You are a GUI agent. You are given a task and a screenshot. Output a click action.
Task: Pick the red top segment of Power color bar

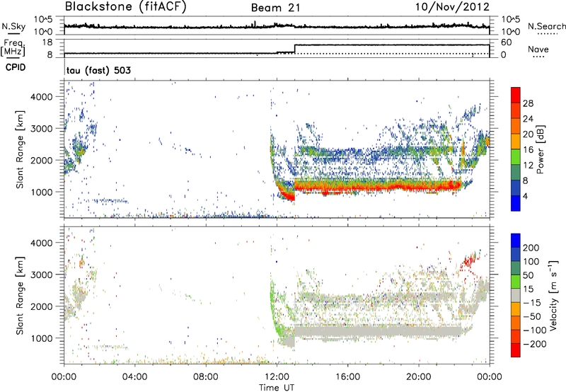[516, 95]
